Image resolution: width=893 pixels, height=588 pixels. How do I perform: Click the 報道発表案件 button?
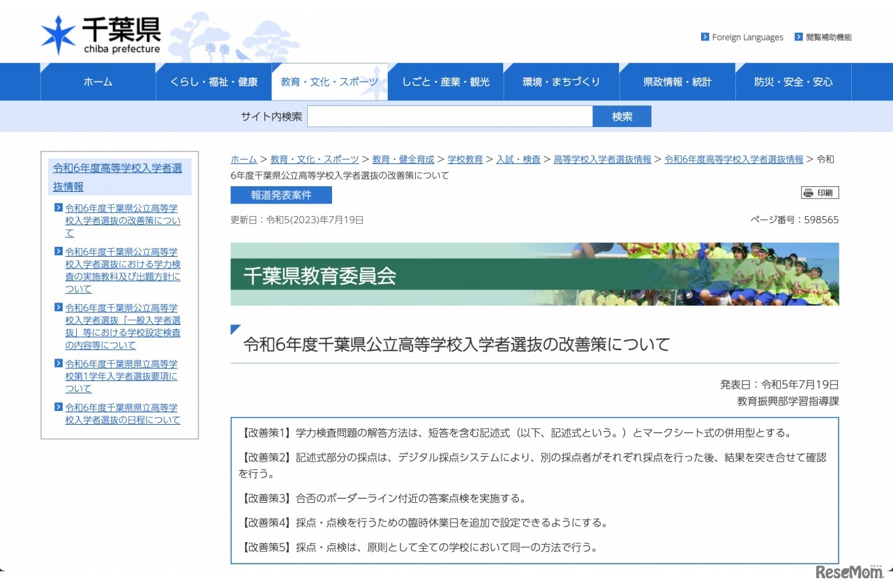point(280,195)
